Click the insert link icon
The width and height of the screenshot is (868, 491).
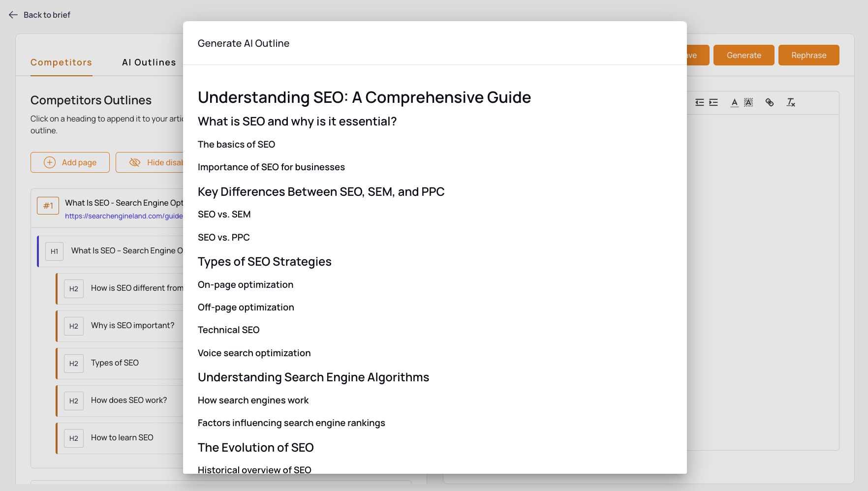click(770, 102)
